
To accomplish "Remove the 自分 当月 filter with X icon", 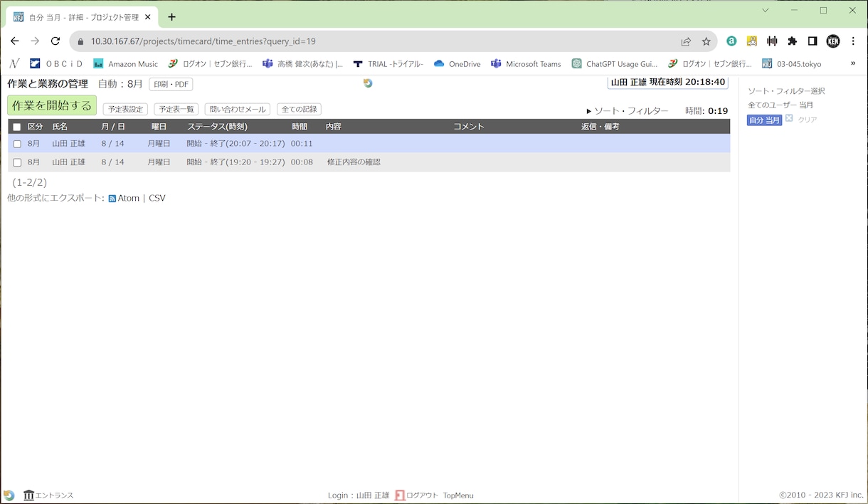I will [789, 118].
